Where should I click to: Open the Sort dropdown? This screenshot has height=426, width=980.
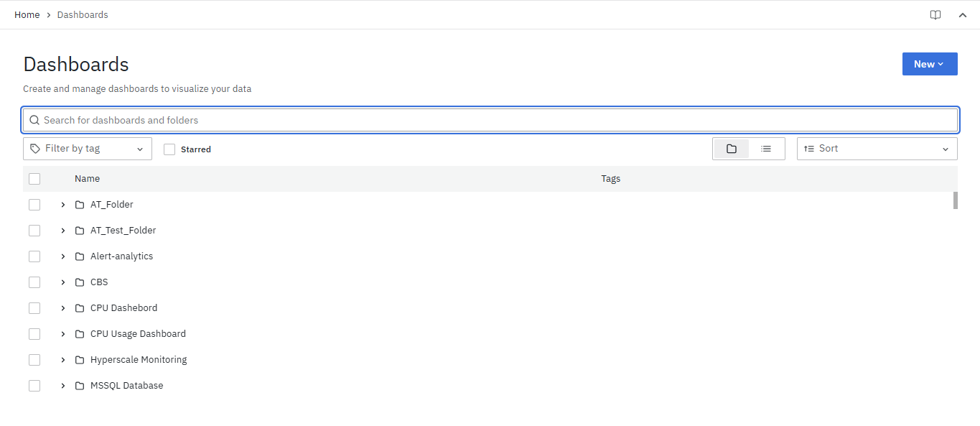click(x=877, y=149)
